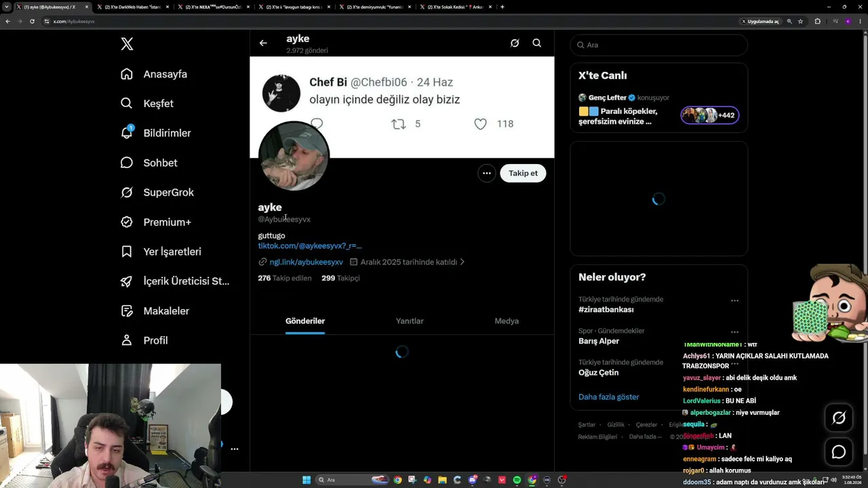868x488 pixels.
Task: Open Spotify from the taskbar
Action: click(517, 480)
